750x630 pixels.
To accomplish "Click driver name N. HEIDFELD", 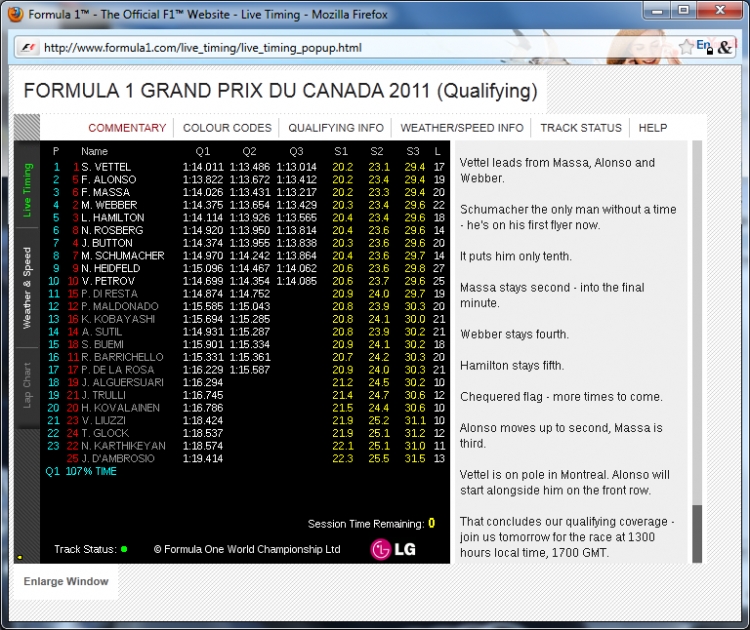I will pyautogui.click(x=111, y=268).
